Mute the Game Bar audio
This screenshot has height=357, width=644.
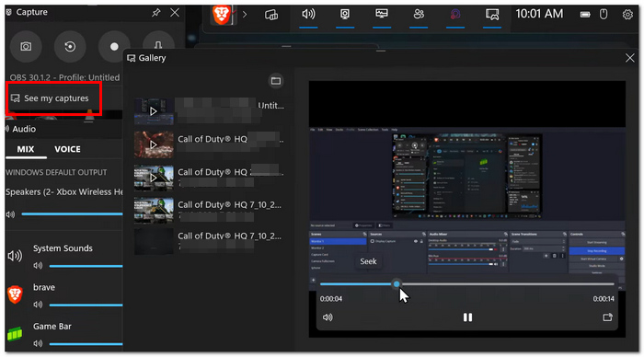point(38,343)
